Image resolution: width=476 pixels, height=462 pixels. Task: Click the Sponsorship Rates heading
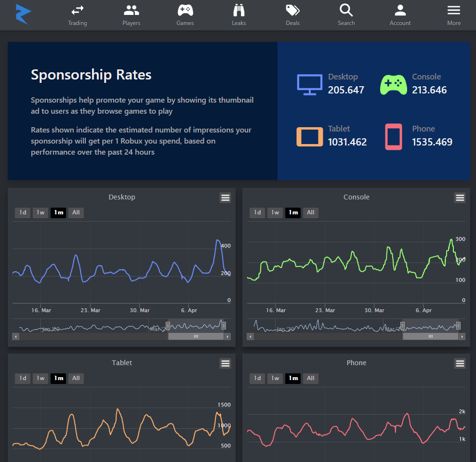point(91,75)
